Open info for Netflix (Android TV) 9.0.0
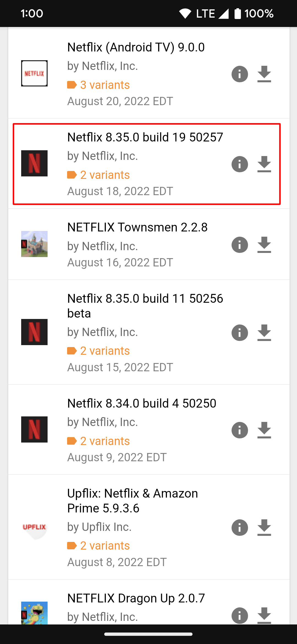This screenshot has width=297, height=644. coord(240,74)
